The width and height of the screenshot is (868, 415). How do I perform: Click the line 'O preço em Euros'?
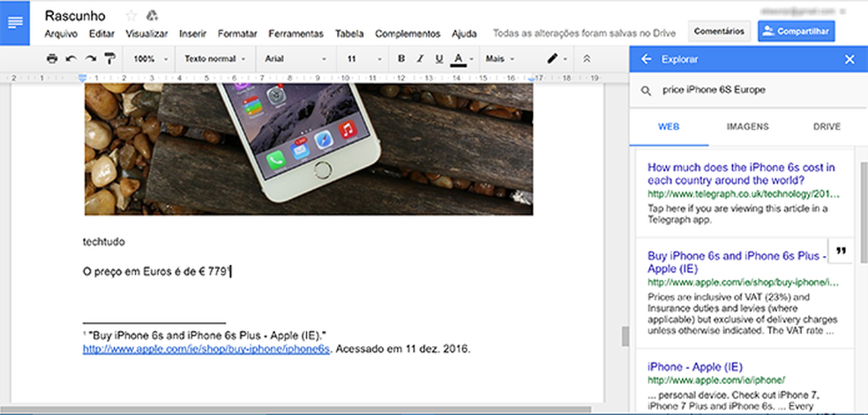tap(155, 271)
